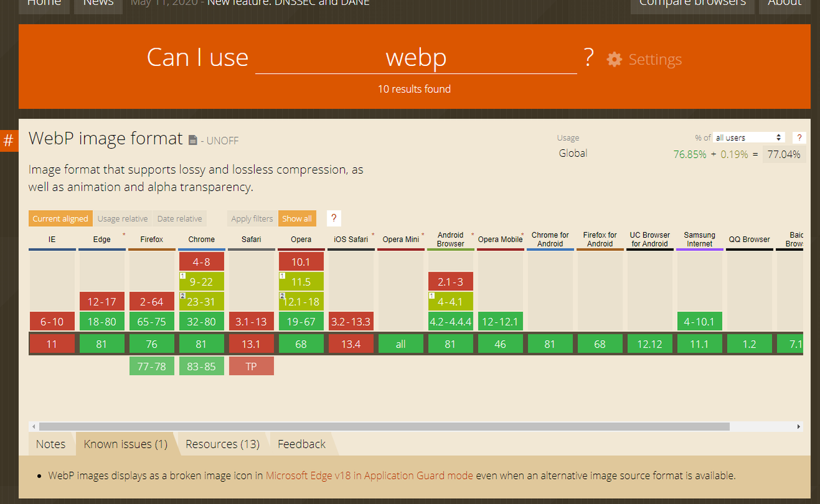Click the Firefox 65-75 cell
Viewport: 820px width, 504px height.
[152, 321]
